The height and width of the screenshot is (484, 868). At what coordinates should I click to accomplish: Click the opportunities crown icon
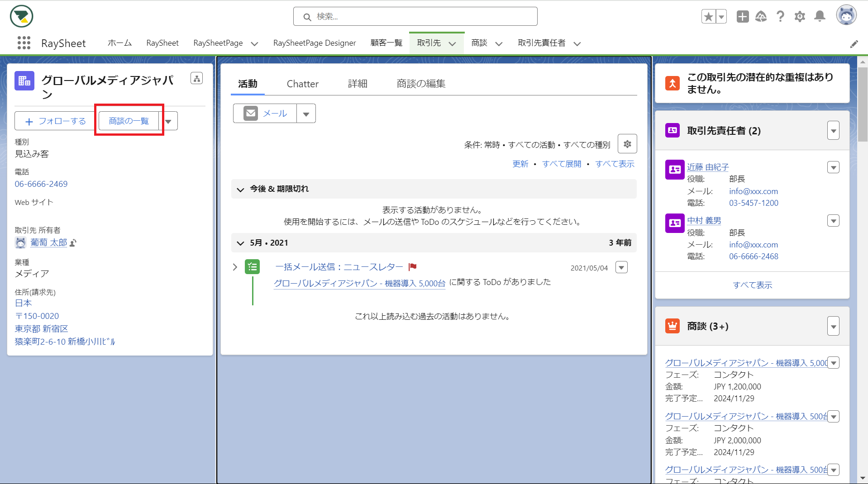(672, 326)
